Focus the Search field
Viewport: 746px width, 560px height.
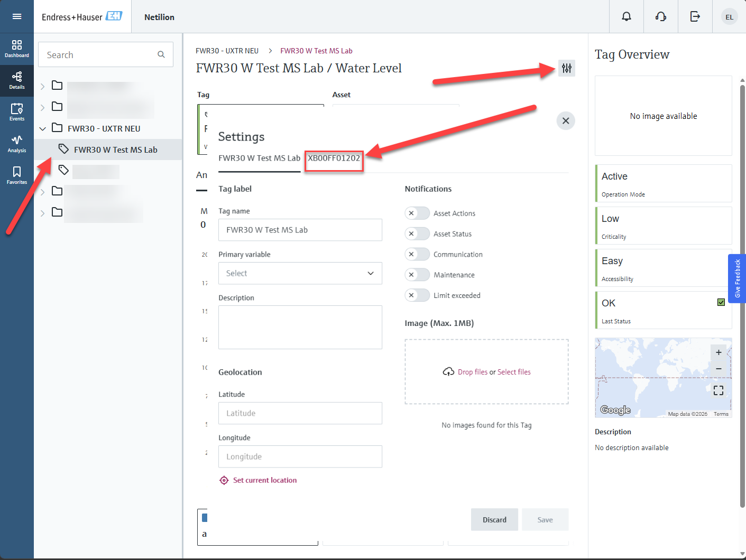[x=106, y=54]
